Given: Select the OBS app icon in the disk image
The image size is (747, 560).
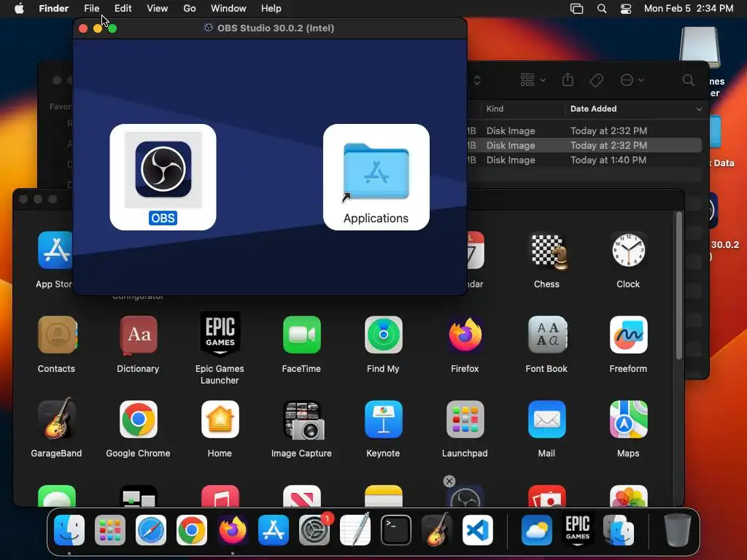Looking at the screenshot, I should [163, 169].
